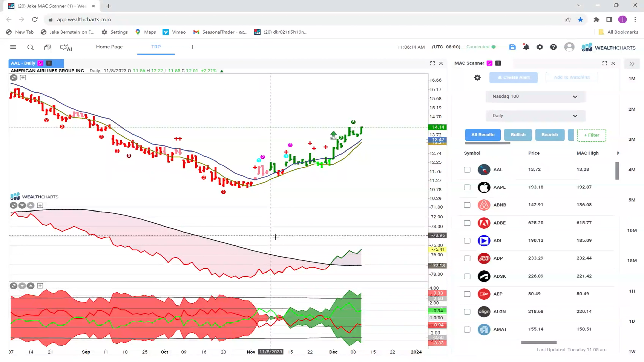Tick the AAL row checkbox
Screen dimensions: 644x362
[467, 170]
